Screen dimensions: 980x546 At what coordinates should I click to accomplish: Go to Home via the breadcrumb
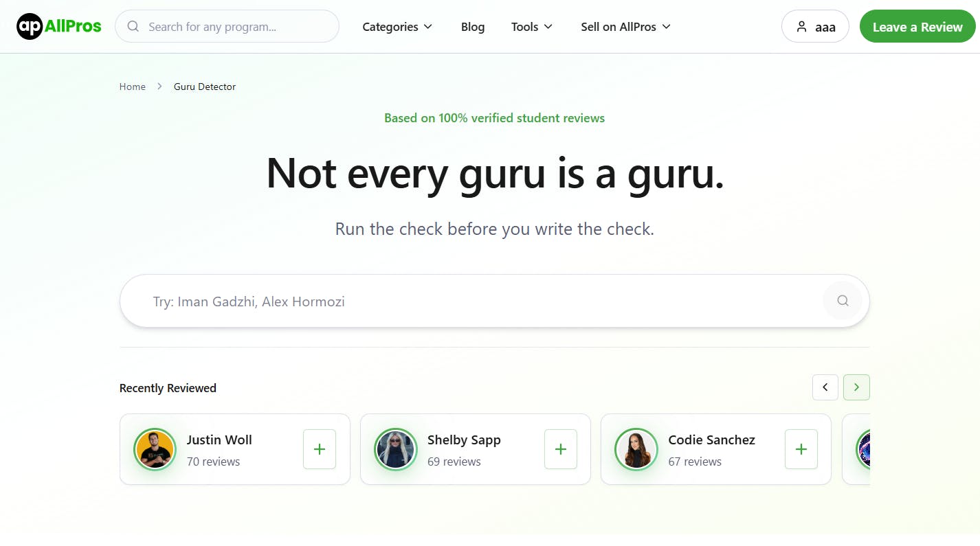pyautogui.click(x=133, y=87)
